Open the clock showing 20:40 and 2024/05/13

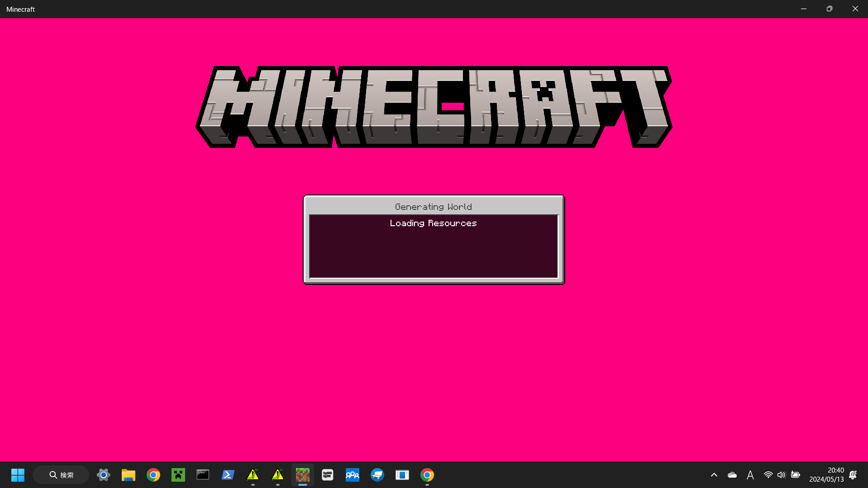(x=826, y=475)
